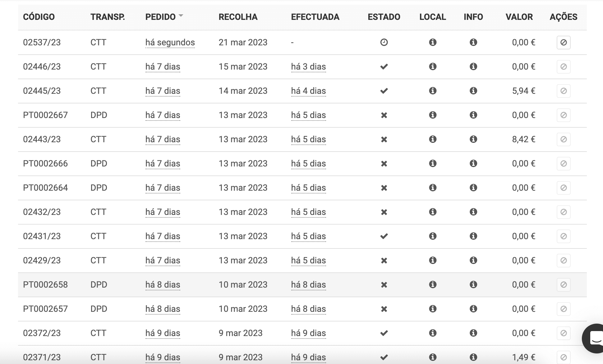Viewport: 603px width, 364px height.
Task: Click the checkmark status icon for 02446/23
Action: pos(384,66)
